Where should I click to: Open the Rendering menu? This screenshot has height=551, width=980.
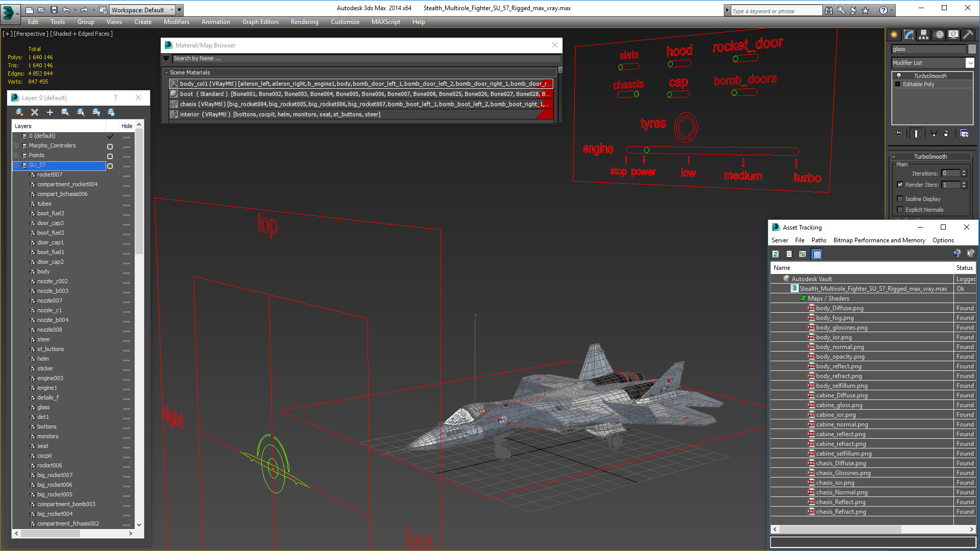coord(304,22)
